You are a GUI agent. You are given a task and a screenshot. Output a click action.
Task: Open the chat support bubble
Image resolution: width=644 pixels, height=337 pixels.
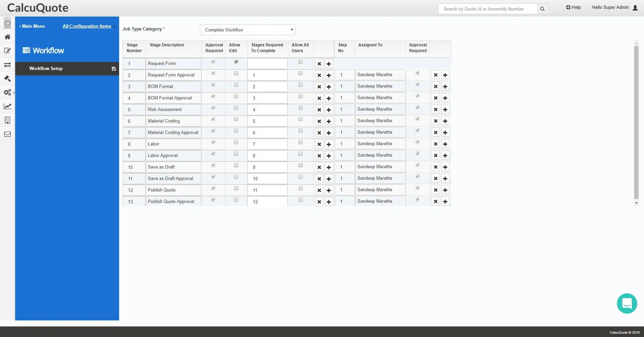pos(627,304)
